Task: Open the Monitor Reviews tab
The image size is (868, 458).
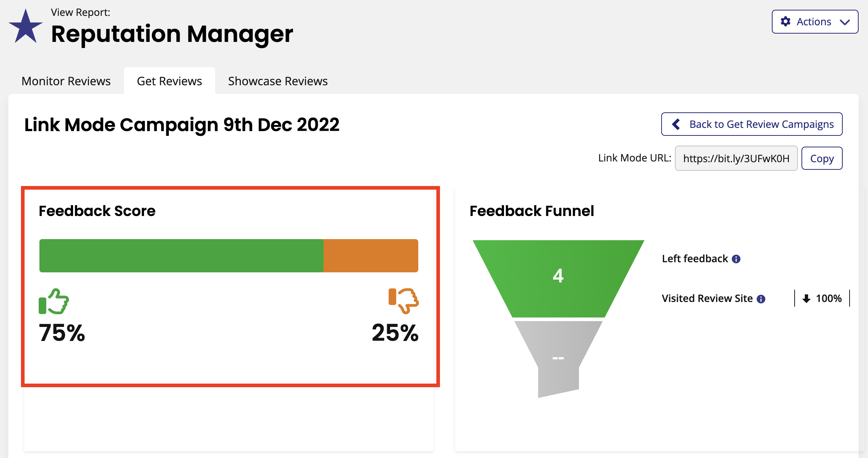Action: coord(66,81)
